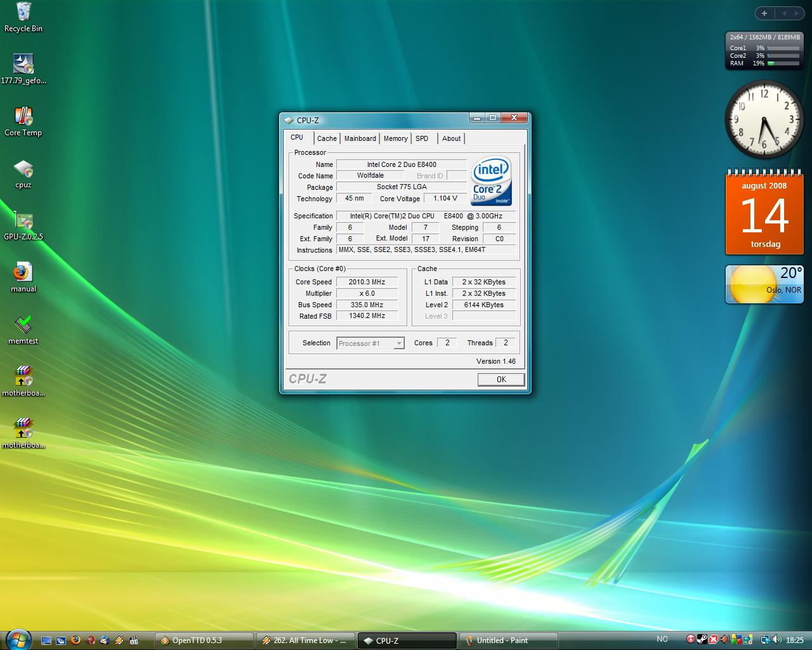
Task: Click the Version 1.46 label
Action: pos(496,361)
